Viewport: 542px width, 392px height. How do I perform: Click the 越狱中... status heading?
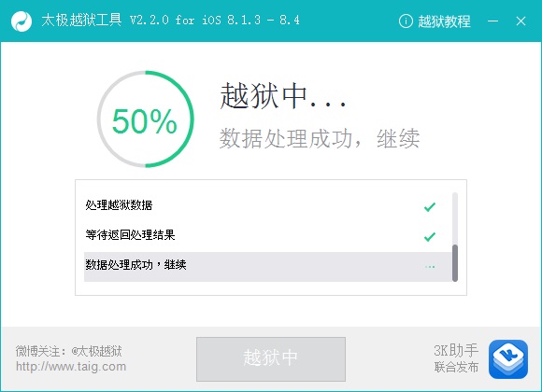tap(283, 96)
